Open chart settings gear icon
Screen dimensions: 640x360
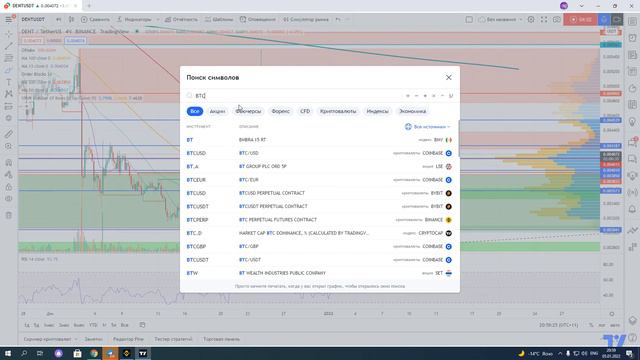pos(531,19)
